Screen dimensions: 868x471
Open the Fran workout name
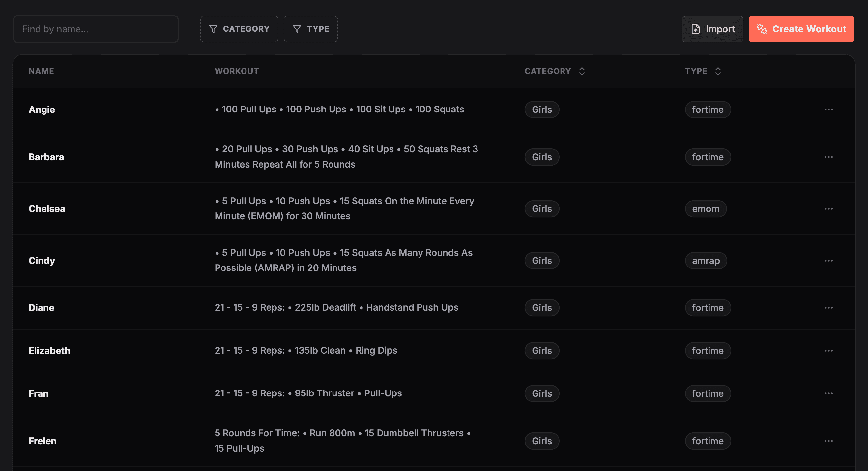pyautogui.click(x=39, y=393)
